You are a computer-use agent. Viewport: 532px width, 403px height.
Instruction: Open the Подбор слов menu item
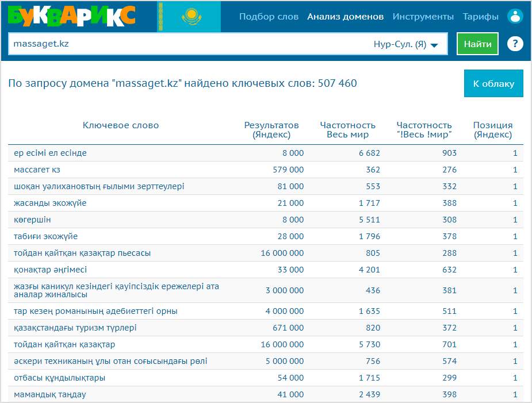pyautogui.click(x=269, y=17)
